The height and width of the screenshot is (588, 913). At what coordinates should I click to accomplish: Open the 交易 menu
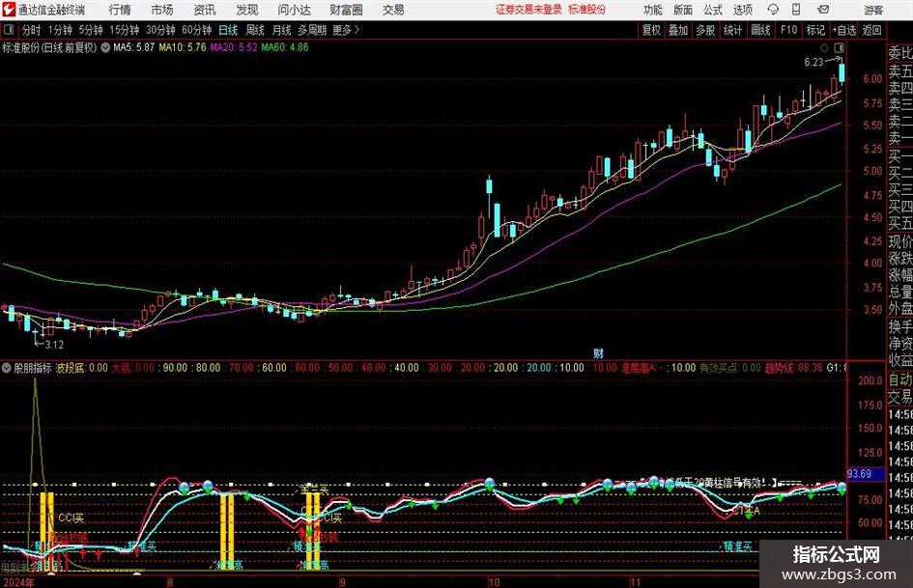(393, 10)
